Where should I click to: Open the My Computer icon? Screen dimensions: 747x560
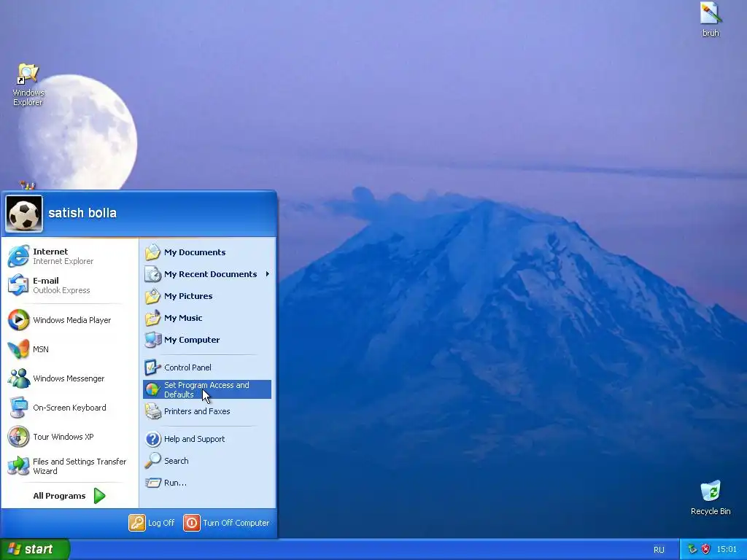click(153, 340)
